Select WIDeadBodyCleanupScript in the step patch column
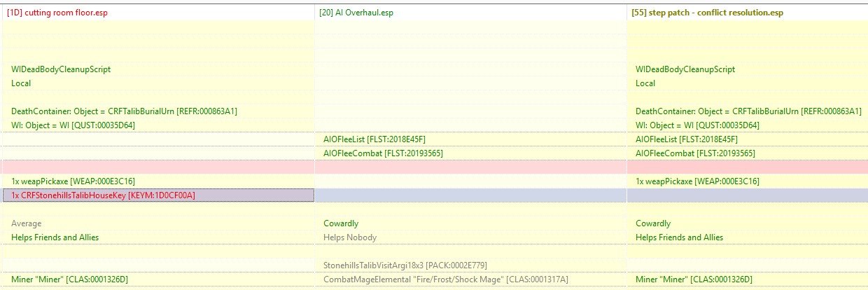The width and height of the screenshot is (868, 290). tap(685, 69)
